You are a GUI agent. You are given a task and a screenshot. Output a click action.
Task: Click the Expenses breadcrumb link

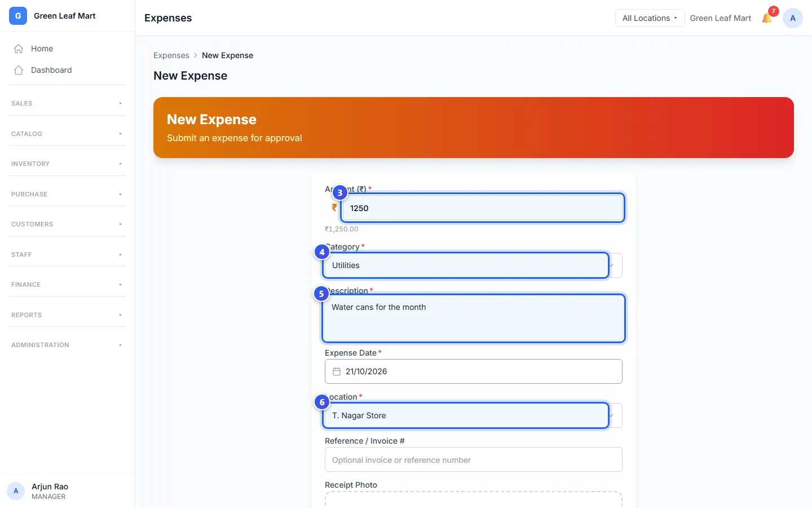(171, 55)
